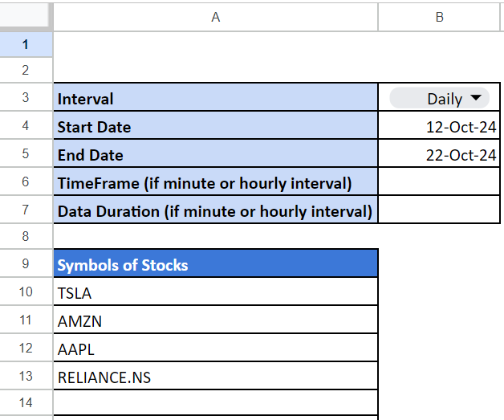Select column A header
The image size is (504, 420).
pos(215,16)
